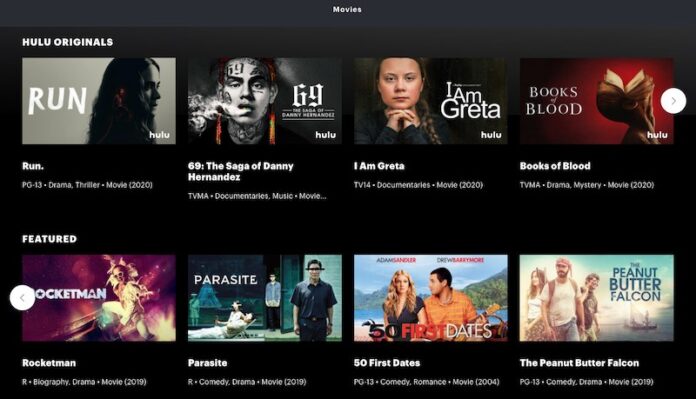Click "TVMA • Documentaries, Music • Movie..." text
The image size is (696, 399).
pos(257,196)
